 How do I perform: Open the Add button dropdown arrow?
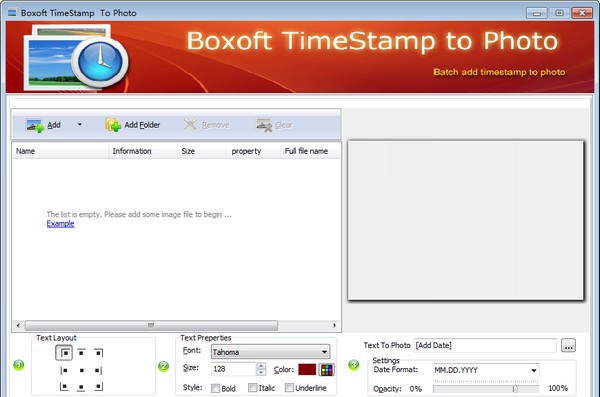[x=80, y=124]
